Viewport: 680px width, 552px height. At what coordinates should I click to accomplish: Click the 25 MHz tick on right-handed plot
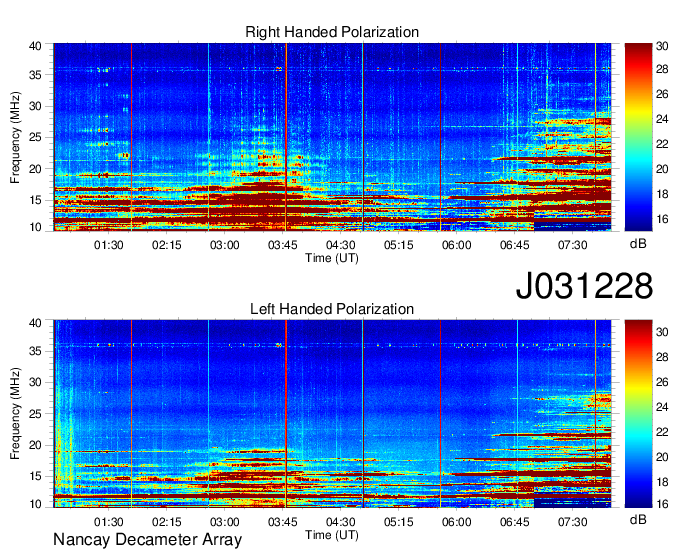click(x=36, y=137)
